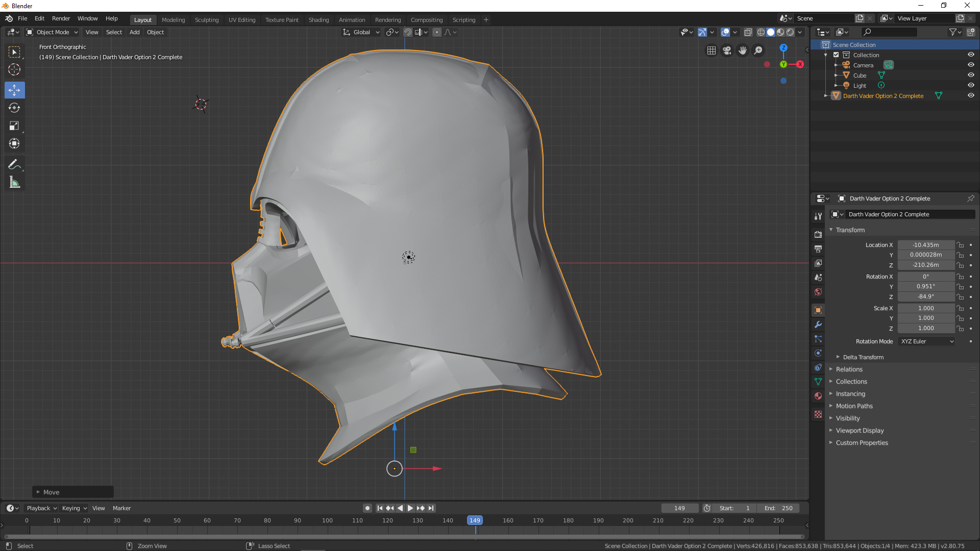Image resolution: width=980 pixels, height=551 pixels.
Task: Select the Measure tool
Action: pyautogui.click(x=14, y=182)
